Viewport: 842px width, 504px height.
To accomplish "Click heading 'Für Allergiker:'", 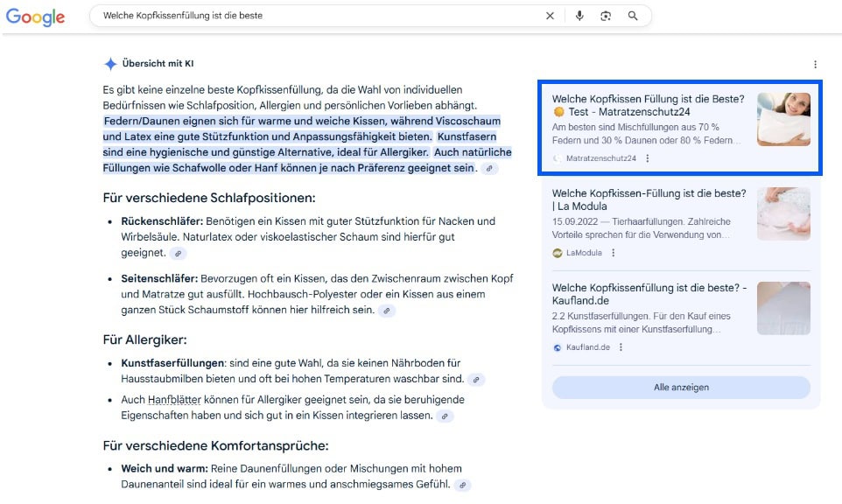I will point(144,339).
